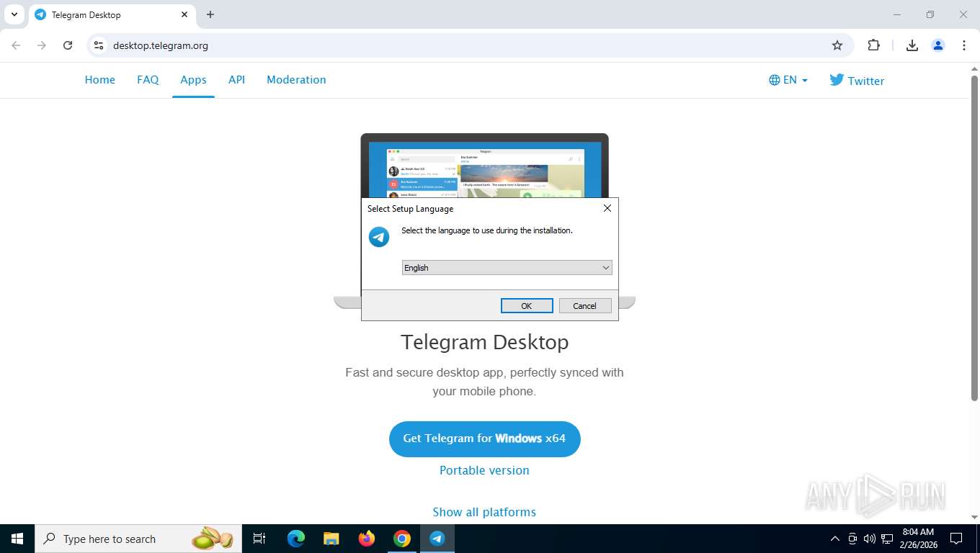
Task: Open site information icon in address bar
Action: pos(99,45)
